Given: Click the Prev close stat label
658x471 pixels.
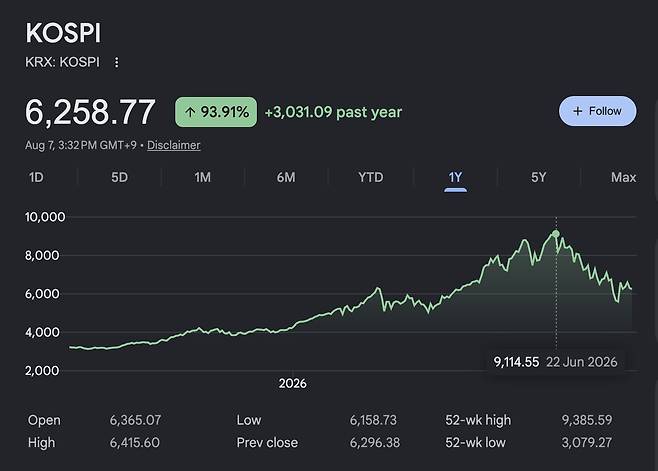Looking at the screenshot, I should (267, 442).
